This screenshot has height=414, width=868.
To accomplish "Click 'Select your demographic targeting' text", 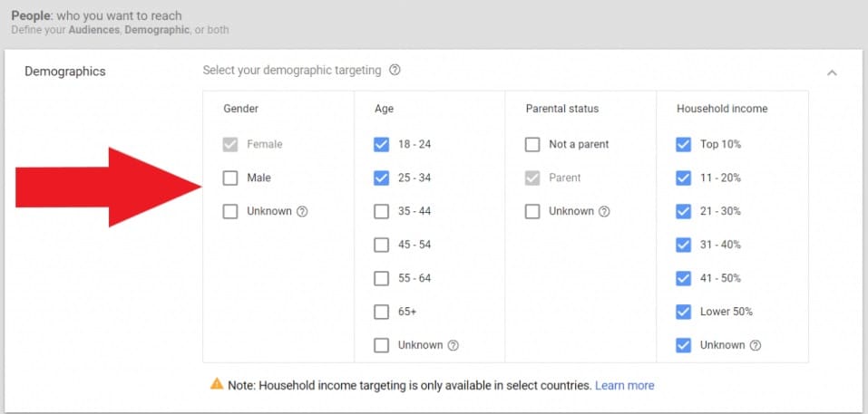I will (292, 71).
